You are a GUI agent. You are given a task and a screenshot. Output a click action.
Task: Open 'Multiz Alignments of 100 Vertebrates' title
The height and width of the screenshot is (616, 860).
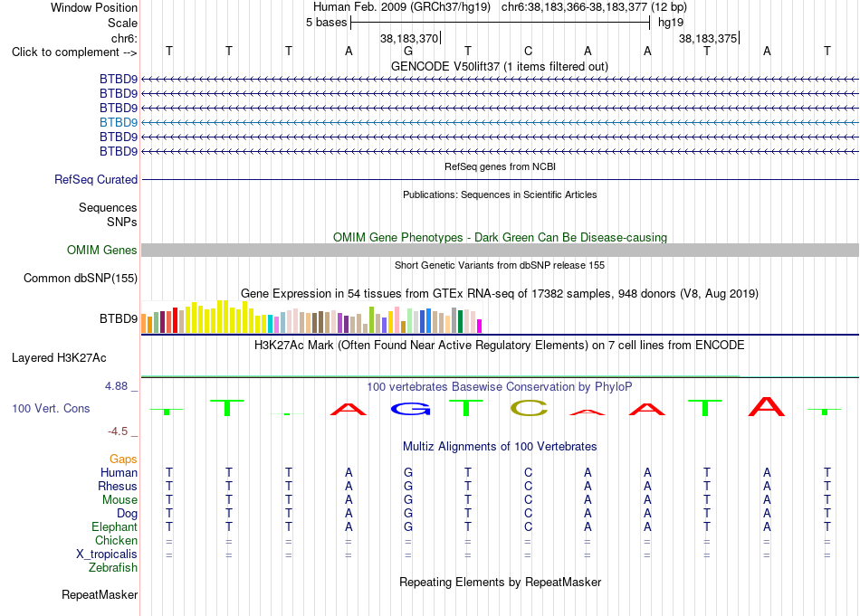point(500,446)
